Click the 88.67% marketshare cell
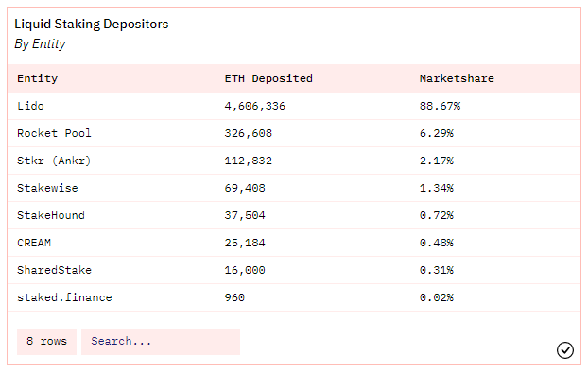The width and height of the screenshot is (588, 372). pyautogui.click(x=440, y=106)
